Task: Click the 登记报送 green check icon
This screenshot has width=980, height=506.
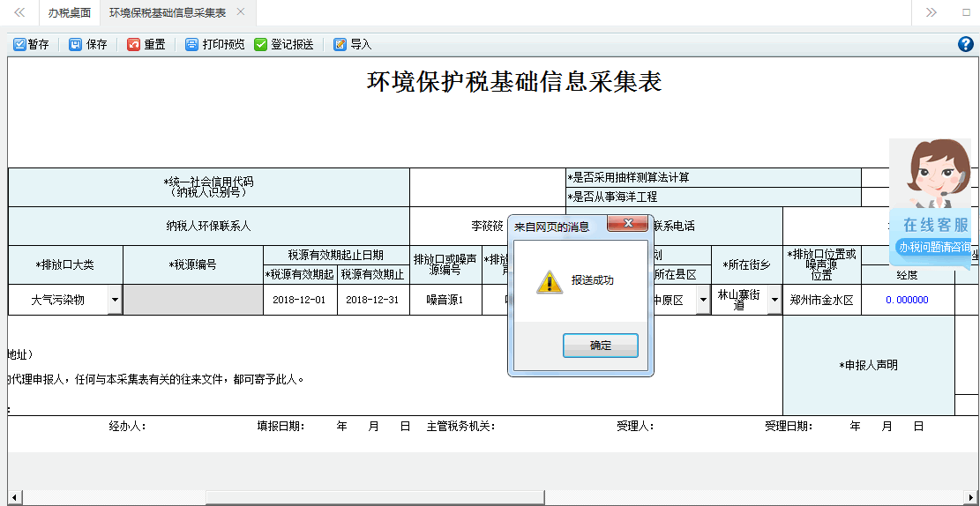Action: pos(260,44)
